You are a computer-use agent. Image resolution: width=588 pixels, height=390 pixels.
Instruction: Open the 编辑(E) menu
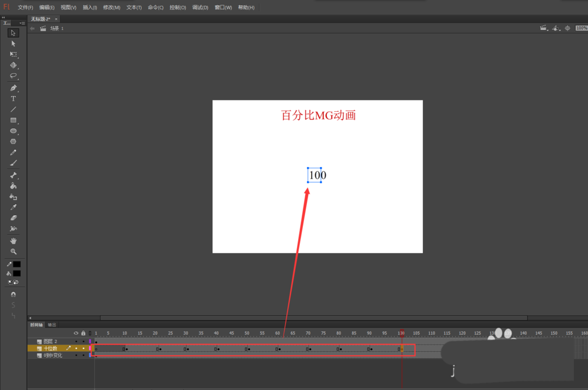[47, 8]
